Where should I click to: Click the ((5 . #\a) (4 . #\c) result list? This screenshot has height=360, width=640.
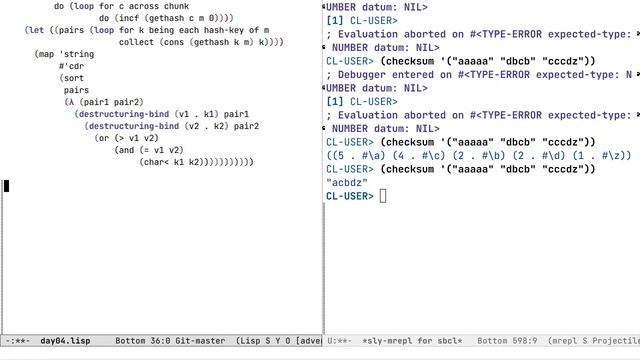coord(479,156)
